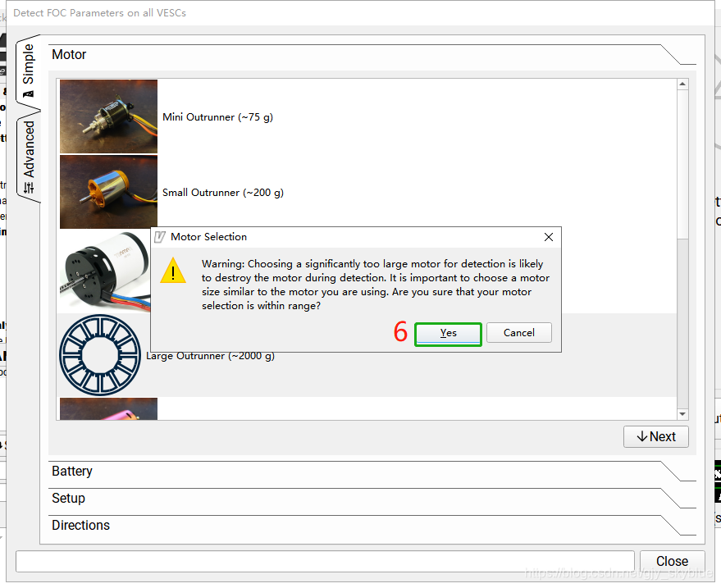
Task: Collapse the Motor section header
Action: click(372, 55)
